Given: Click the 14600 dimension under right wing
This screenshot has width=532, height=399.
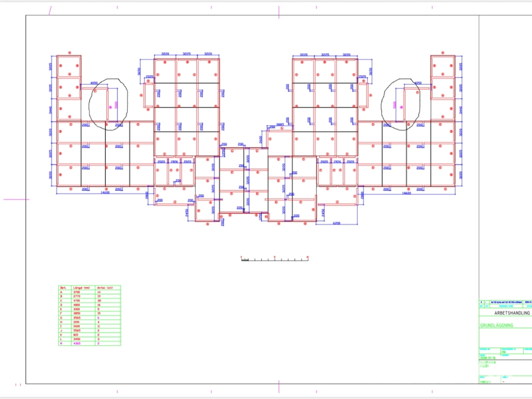Looking at the screenshot, I should (406, 193).
